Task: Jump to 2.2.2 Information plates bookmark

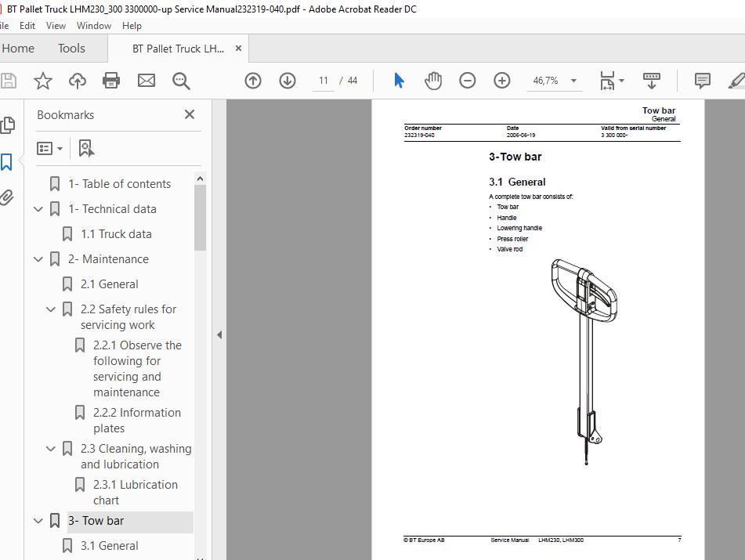Action: click(x=137, y=421)
